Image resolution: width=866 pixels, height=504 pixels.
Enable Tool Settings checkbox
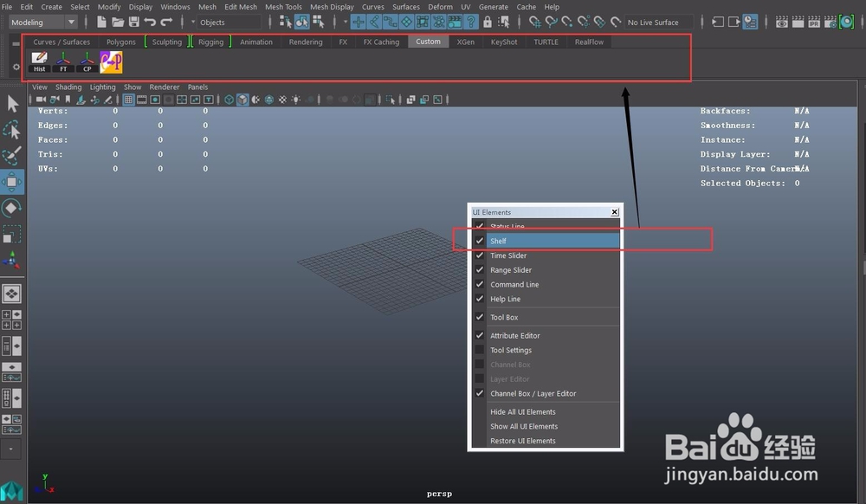(480, 350)
